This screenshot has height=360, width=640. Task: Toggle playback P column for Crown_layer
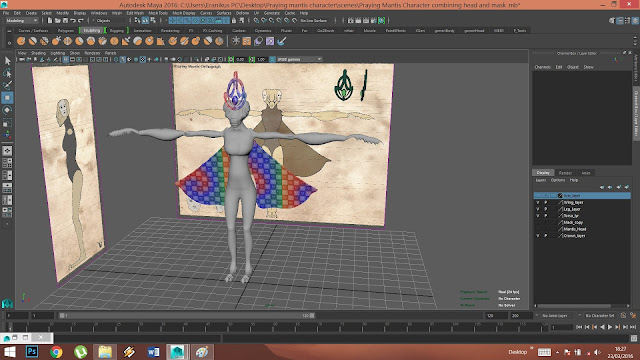tap(546, 236)
